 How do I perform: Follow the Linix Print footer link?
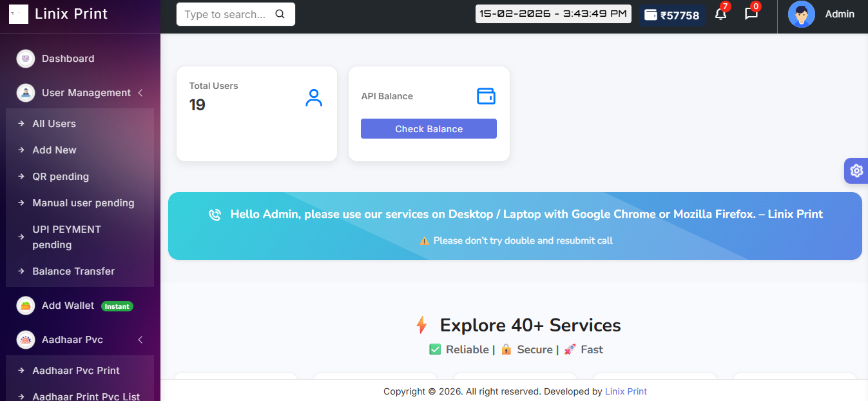pos(626,391)
